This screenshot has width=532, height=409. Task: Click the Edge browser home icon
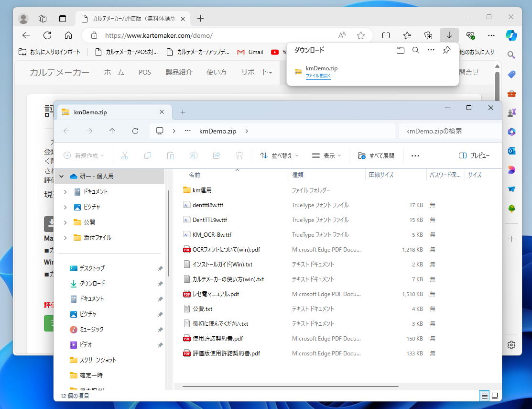pyautogui.click(x=68, y=35)
